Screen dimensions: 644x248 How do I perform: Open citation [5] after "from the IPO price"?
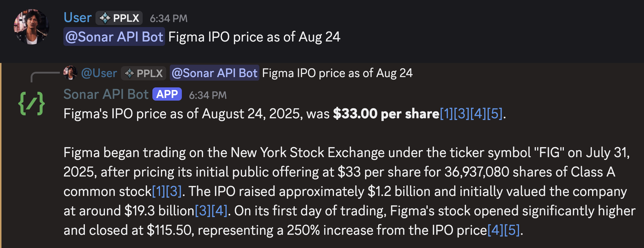click(x=512, y=230)
